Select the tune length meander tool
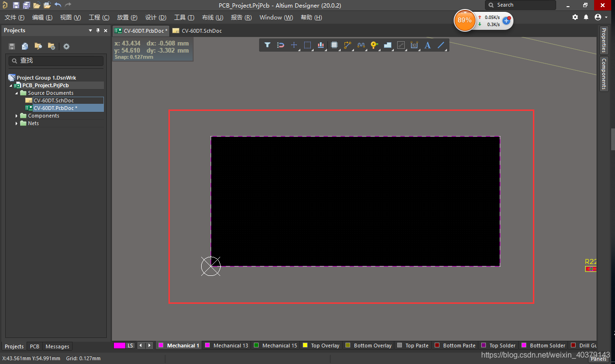The image size is (615, 364). [x=361, y=45]
